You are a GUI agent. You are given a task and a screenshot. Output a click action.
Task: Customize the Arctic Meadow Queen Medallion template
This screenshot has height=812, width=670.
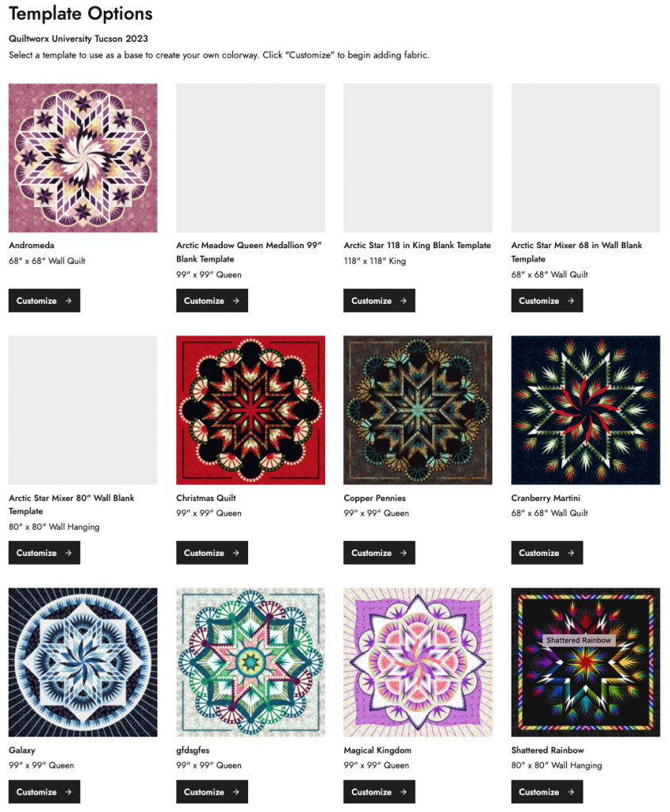[x=212, y=301]
